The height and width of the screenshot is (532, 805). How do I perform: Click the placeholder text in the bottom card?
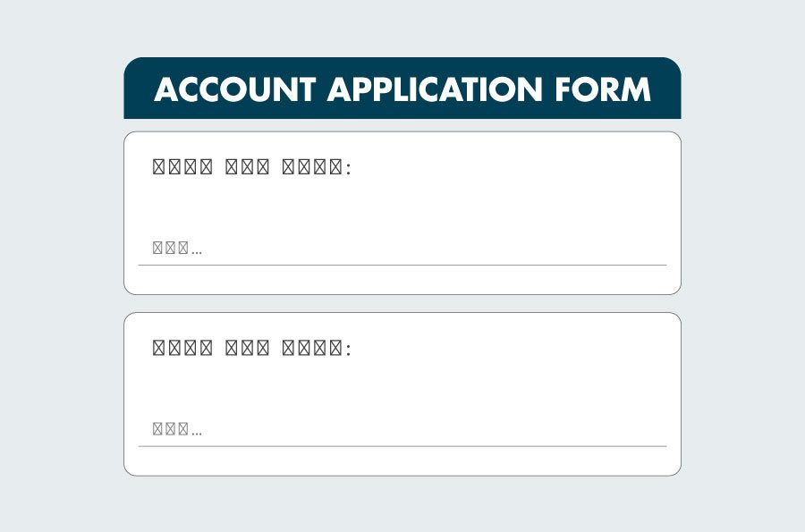click(177, 429)
